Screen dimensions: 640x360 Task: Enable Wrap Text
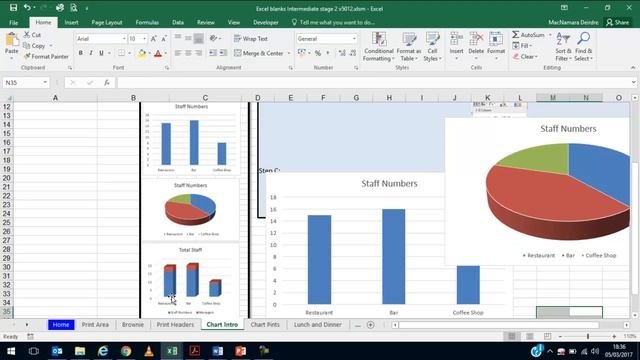tap(251, 39)
